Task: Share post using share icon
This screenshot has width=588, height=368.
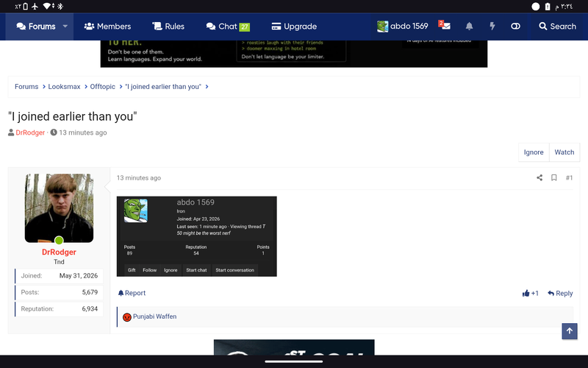Action: pos(539,177)
